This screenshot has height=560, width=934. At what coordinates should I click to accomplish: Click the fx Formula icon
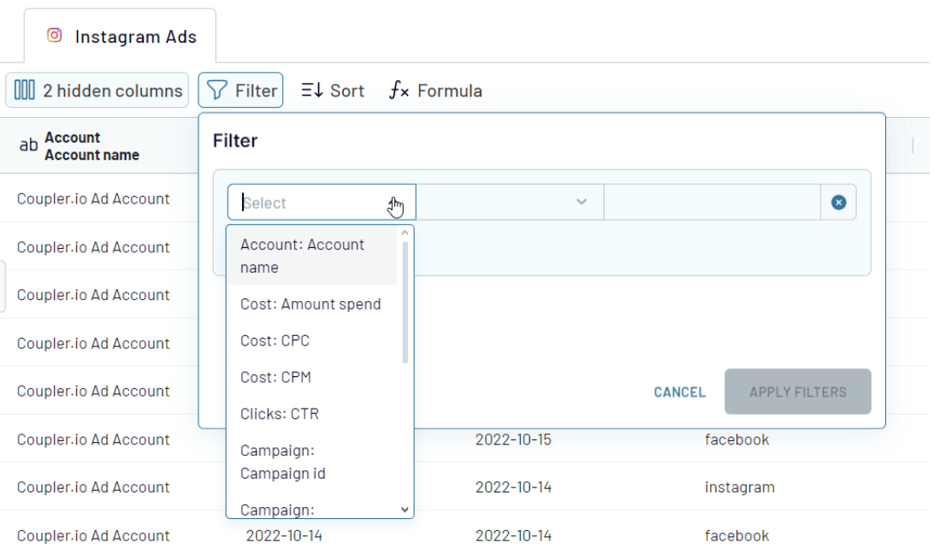tap(399, 91)
